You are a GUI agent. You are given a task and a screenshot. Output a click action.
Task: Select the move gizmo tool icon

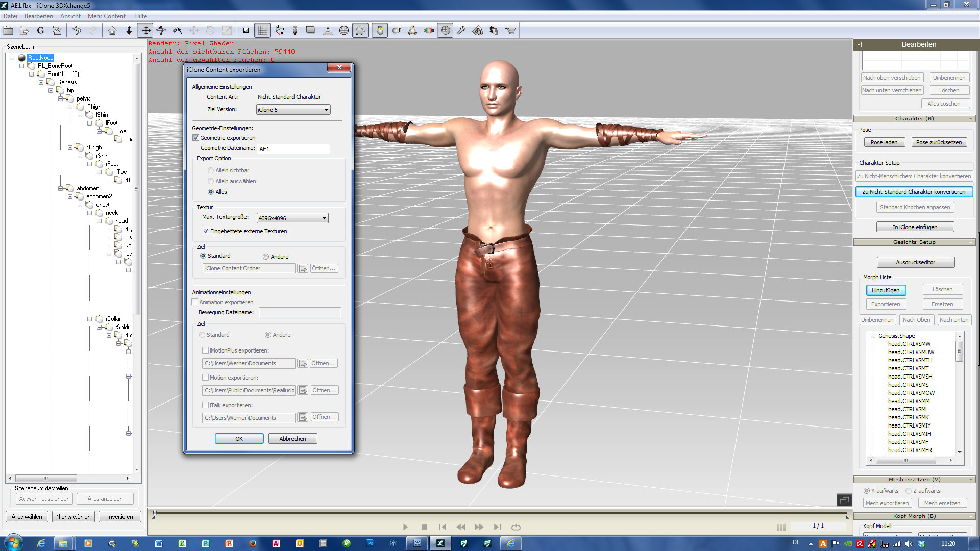point(146,31)
